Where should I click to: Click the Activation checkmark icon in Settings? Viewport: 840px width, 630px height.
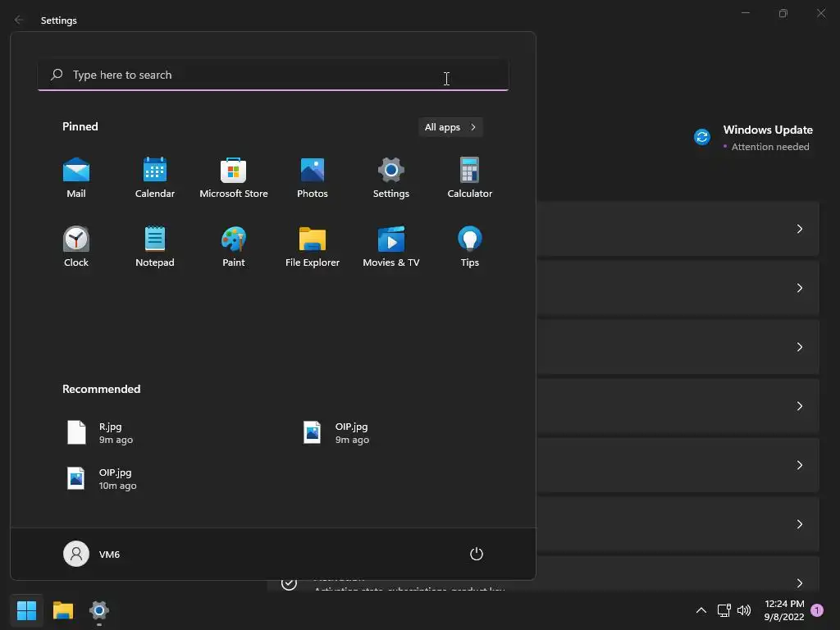pyautogui.click(x=290, y=583)
